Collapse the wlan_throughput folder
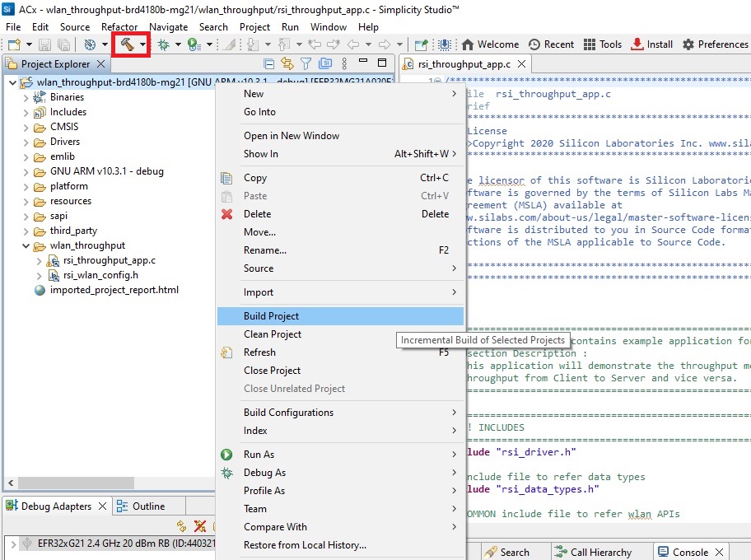 [x=26, y=245]
